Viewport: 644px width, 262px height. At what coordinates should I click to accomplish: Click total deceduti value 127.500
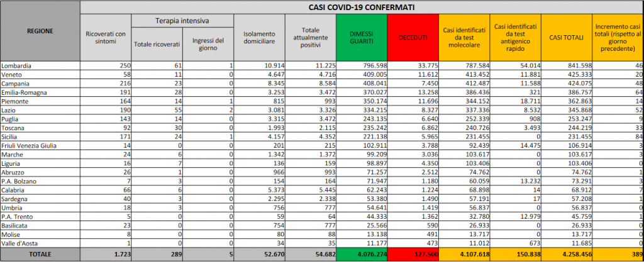click(413, 254)
